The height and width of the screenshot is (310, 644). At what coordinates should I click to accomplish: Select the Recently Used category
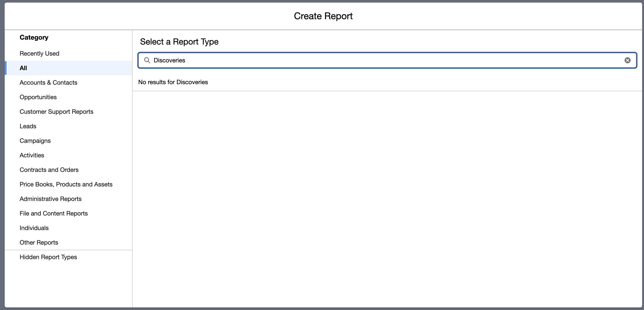coord(39,53)
